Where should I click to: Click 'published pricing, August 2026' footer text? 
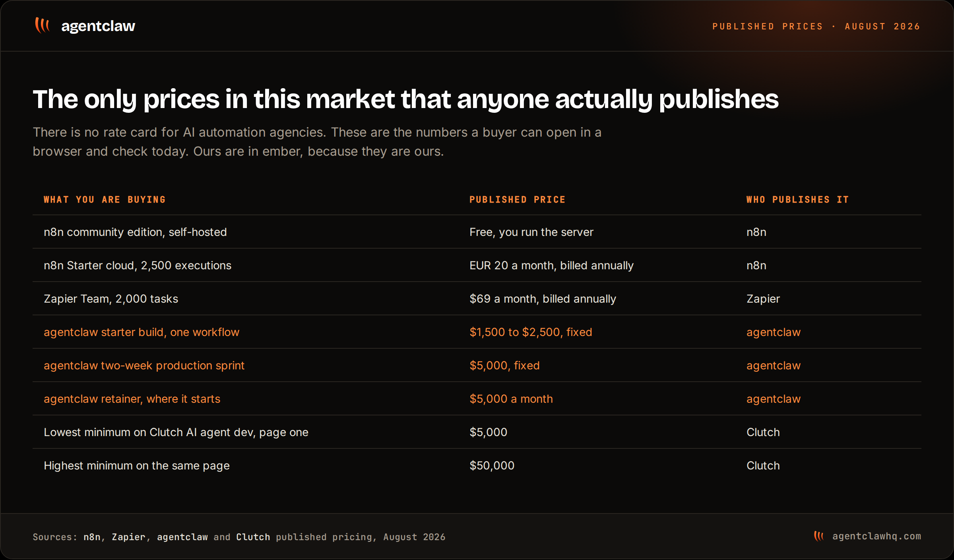(x=361, y=537)
